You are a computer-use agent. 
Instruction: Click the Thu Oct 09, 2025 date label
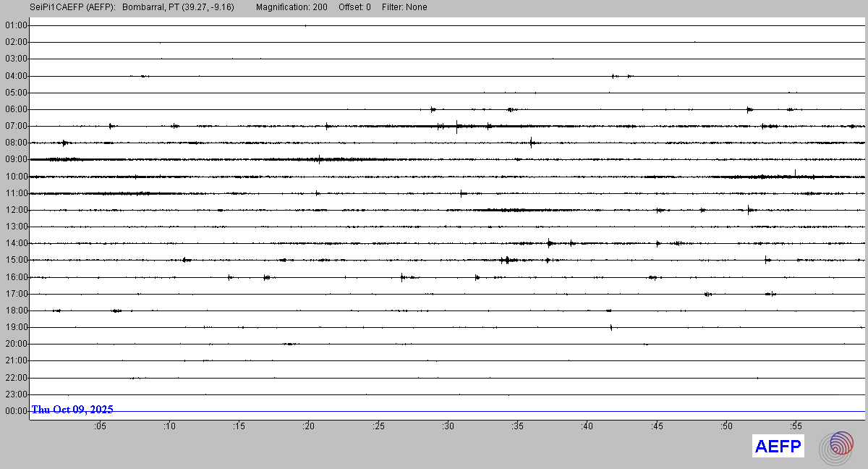(72, 410)
